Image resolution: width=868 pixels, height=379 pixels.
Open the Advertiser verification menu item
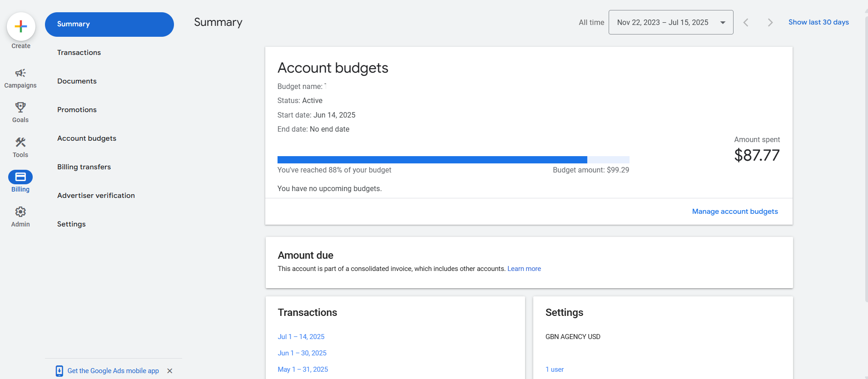(96, 196)
